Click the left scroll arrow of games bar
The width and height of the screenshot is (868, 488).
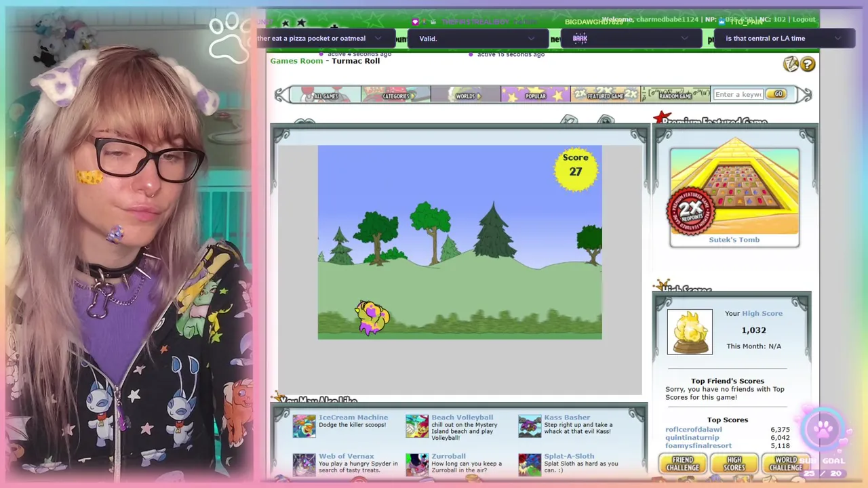pyautogui.click(x=281, y=95)
